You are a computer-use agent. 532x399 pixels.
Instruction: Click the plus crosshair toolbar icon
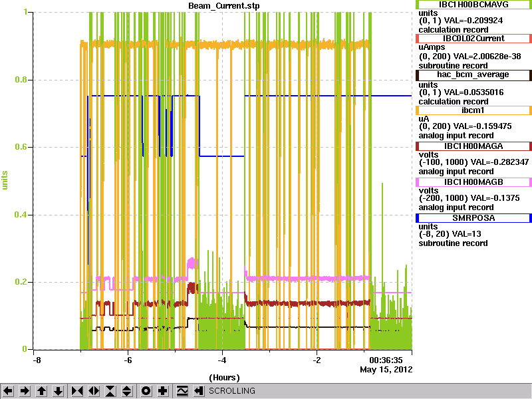click(x=162, y=391)
